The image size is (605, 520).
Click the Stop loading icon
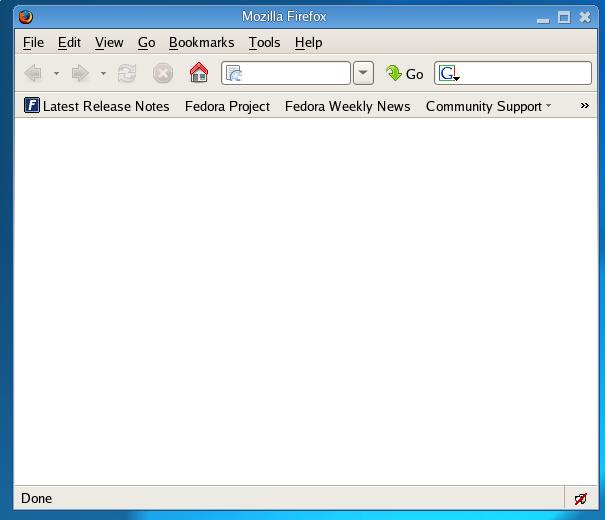click(x=163, y=73)
